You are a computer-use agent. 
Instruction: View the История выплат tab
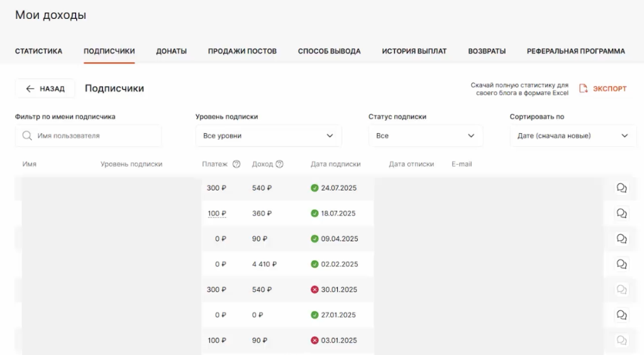click(x=414, y=52)
